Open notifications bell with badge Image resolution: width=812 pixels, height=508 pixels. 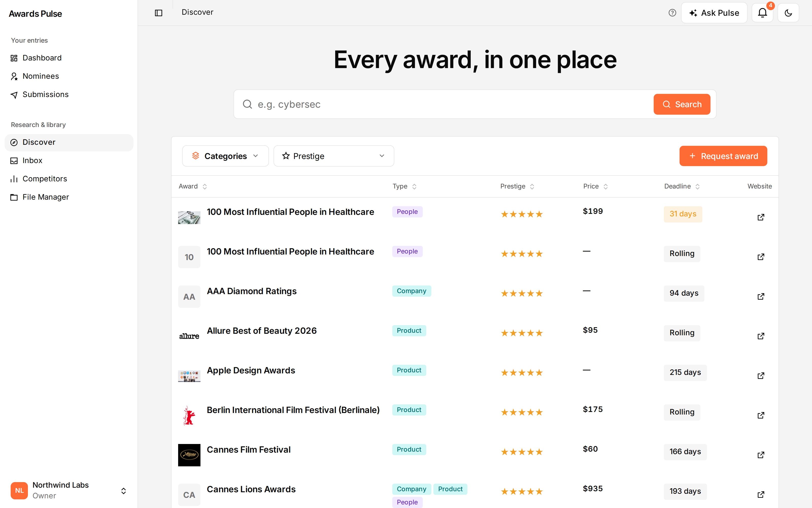pyautogui.click(x=762, y=13)
